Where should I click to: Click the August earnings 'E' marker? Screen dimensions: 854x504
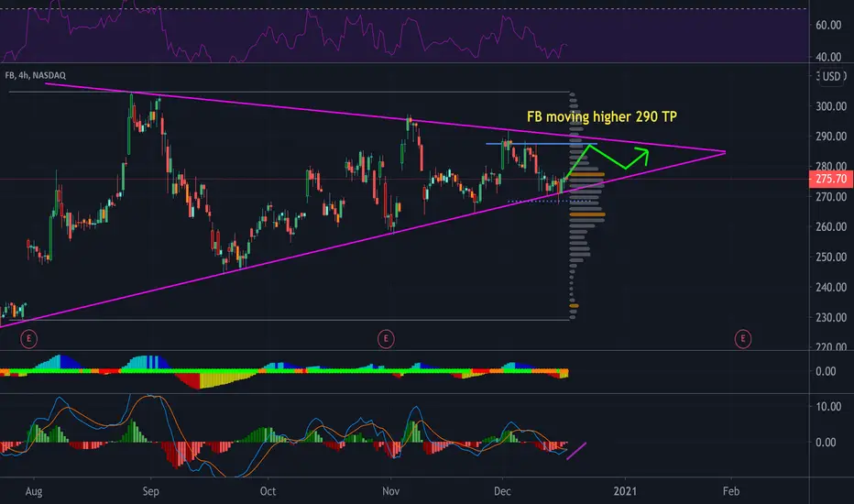(29, 339)
